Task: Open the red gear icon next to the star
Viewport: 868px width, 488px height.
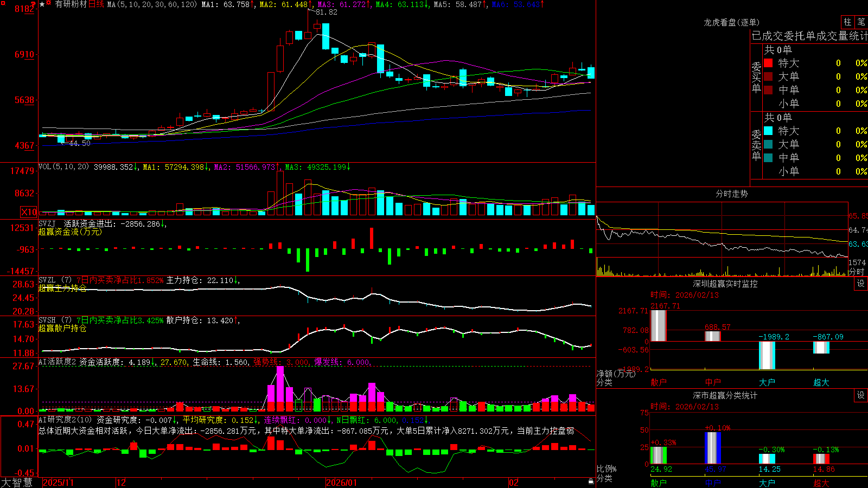Action: [x=49, y=4]
